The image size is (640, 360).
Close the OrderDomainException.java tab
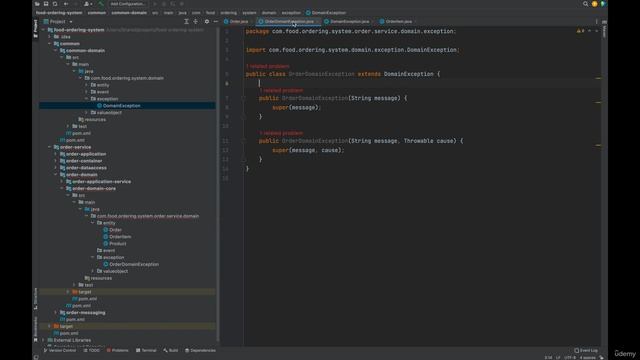[x=317, y=22]
